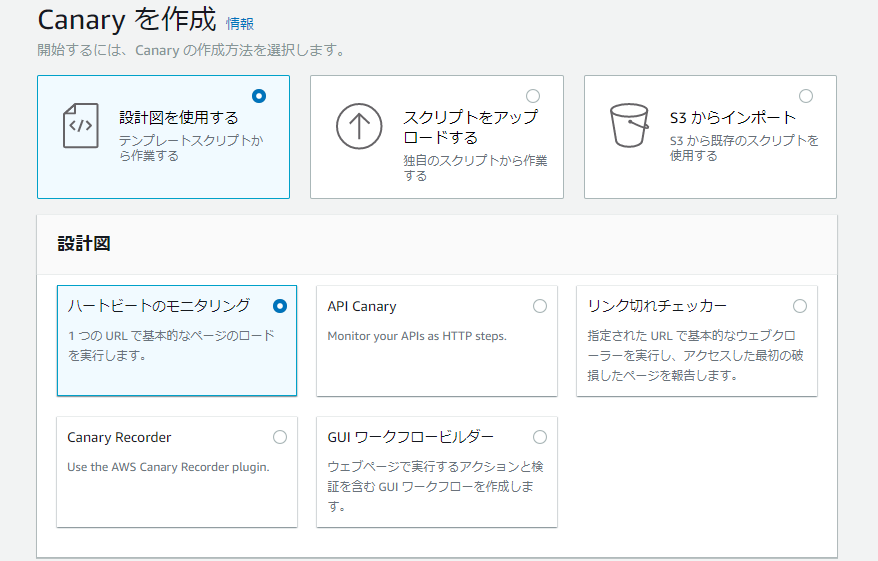878x561 pixels.
Task: Select the S3 からインポート radio button
Action: tap(806, 96)
